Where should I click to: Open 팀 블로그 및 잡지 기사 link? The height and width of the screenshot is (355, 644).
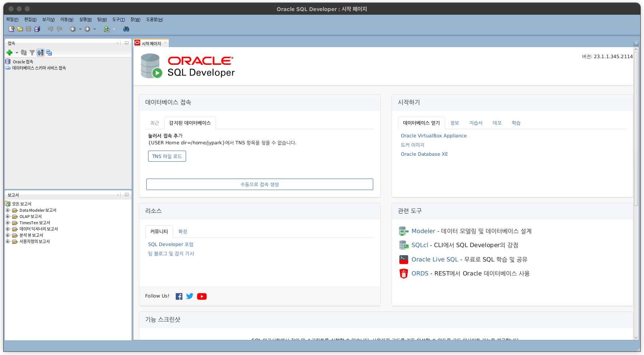pyautogui.click(x=171, y=254)
